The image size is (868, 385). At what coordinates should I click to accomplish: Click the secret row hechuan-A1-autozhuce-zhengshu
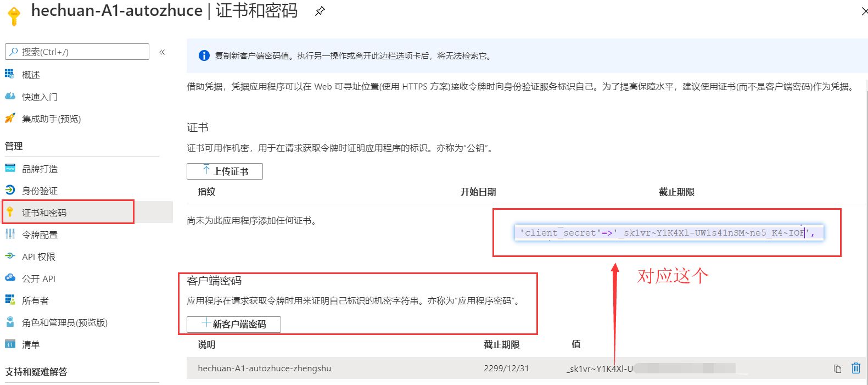point(526,368)
